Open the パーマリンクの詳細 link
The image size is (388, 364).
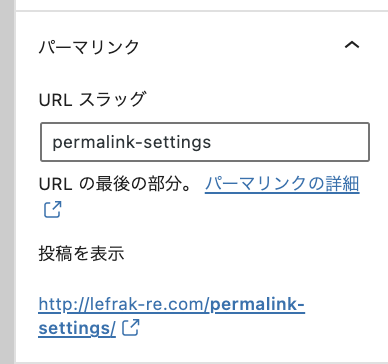282,184
